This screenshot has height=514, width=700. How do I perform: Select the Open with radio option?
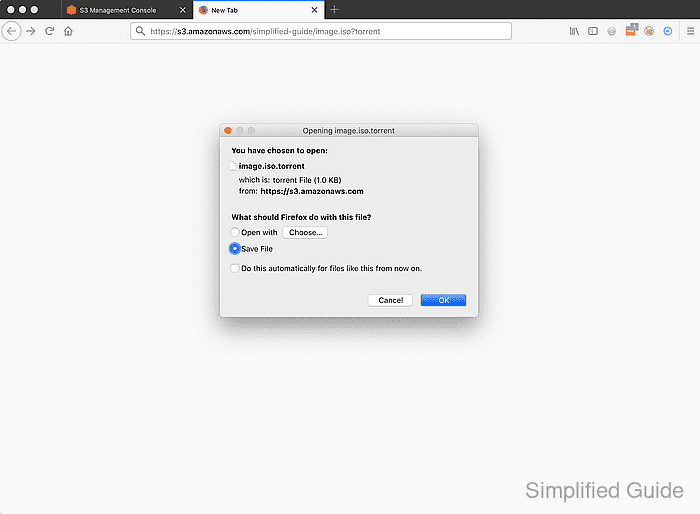[x=235, y=232]
